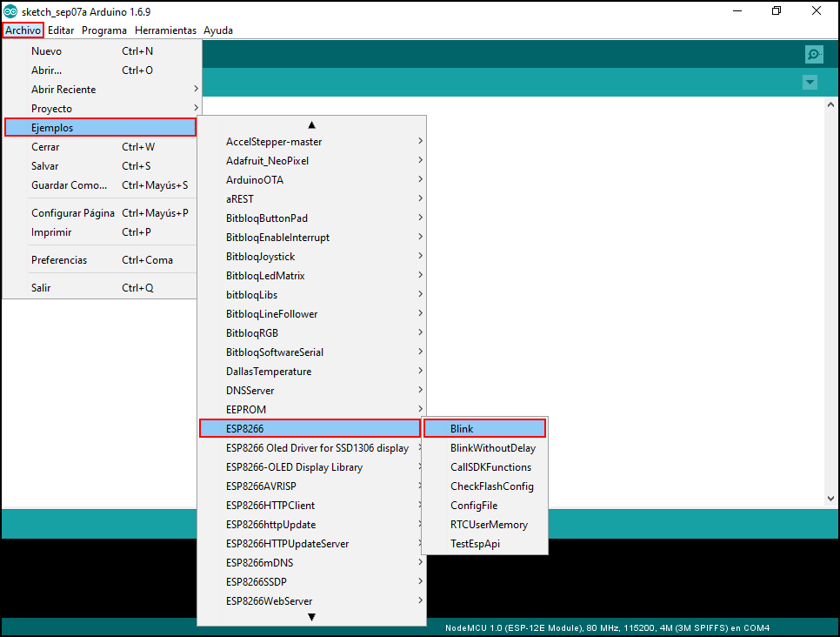The image size is (840, 637).
Task: Expand aREST examples submenu
Action: tap(312, 199)
